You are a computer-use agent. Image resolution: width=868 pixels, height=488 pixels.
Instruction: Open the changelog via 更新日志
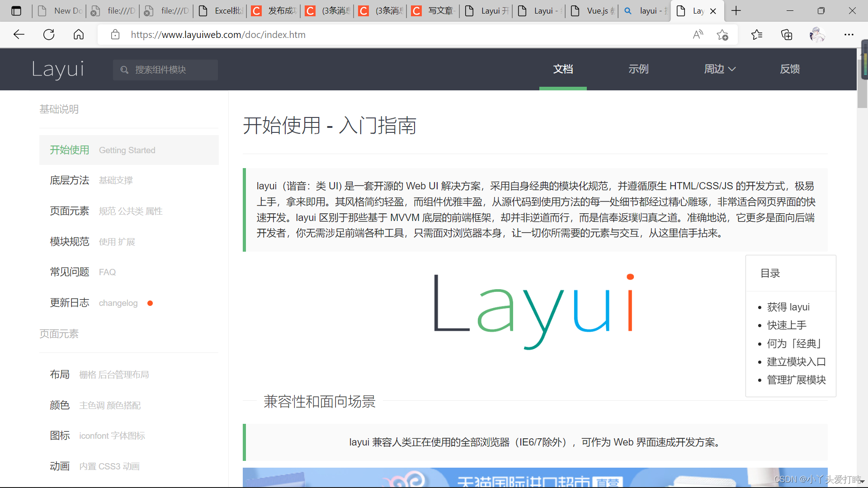tap(69, 303)
